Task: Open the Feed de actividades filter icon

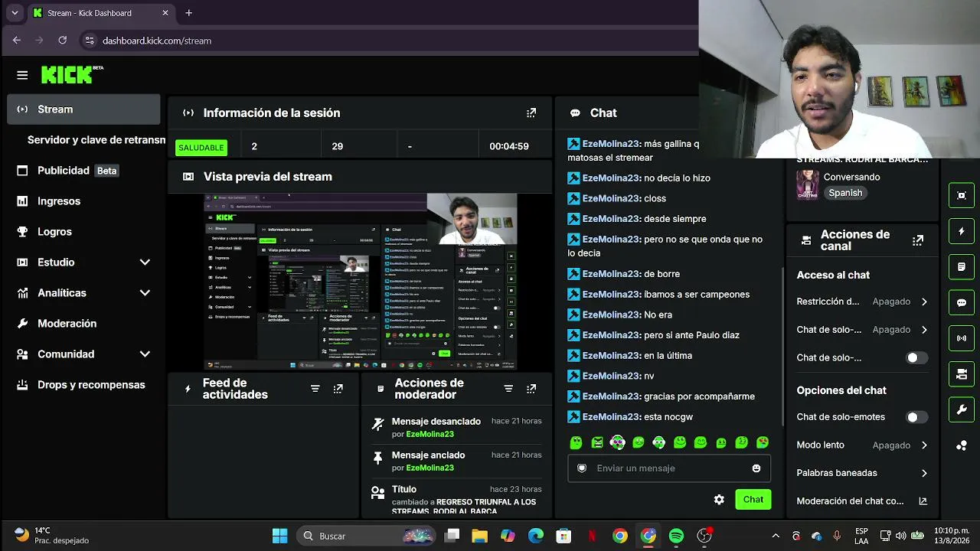Action: tap(315, 389)
